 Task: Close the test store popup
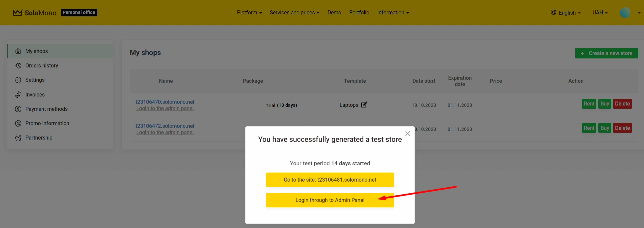coord(407,134)
